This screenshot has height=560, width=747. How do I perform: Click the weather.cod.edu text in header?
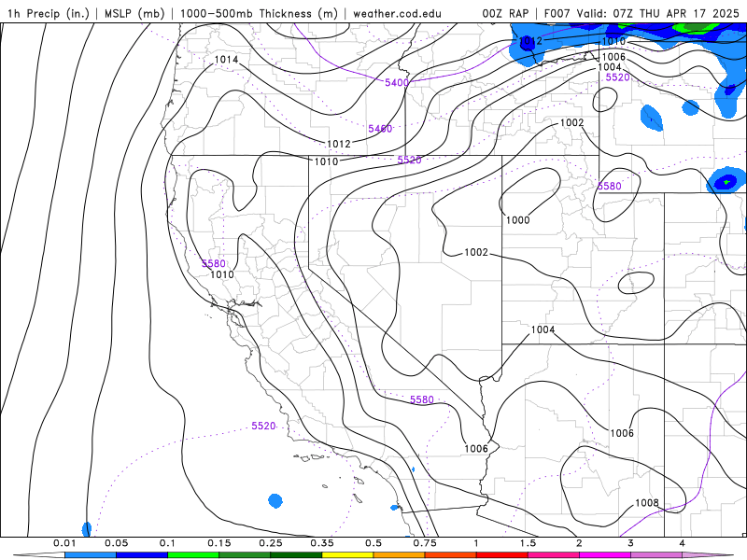click(x=397, y=13)
